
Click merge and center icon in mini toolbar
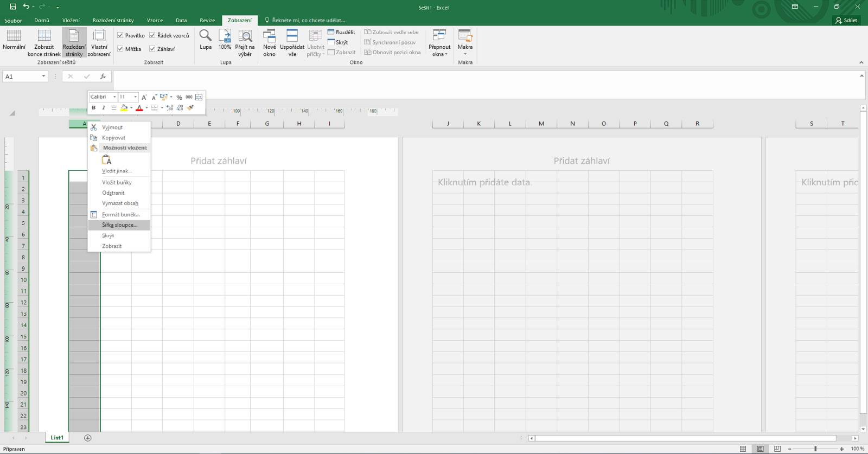(199, 97)
